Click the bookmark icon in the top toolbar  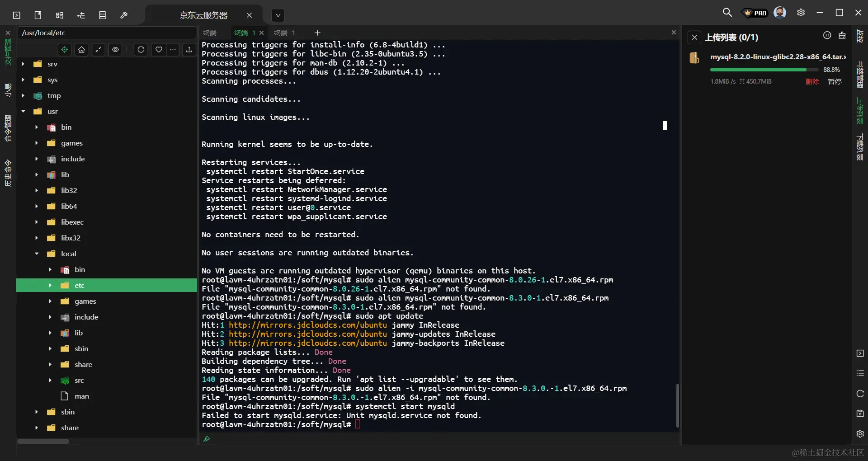38,15
